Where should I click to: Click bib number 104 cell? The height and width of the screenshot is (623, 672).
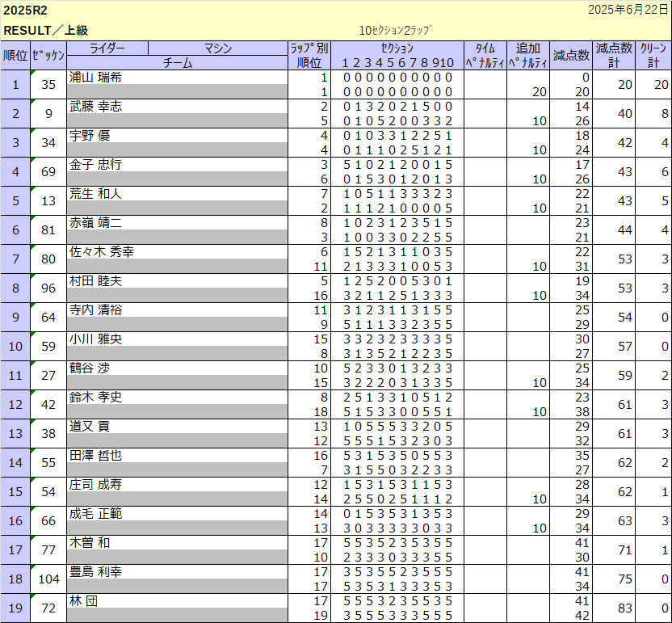48,579
